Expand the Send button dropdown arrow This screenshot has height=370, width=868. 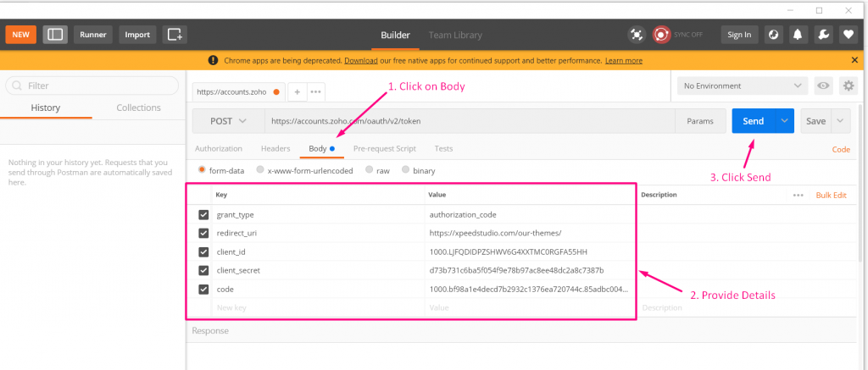[784, 121]
